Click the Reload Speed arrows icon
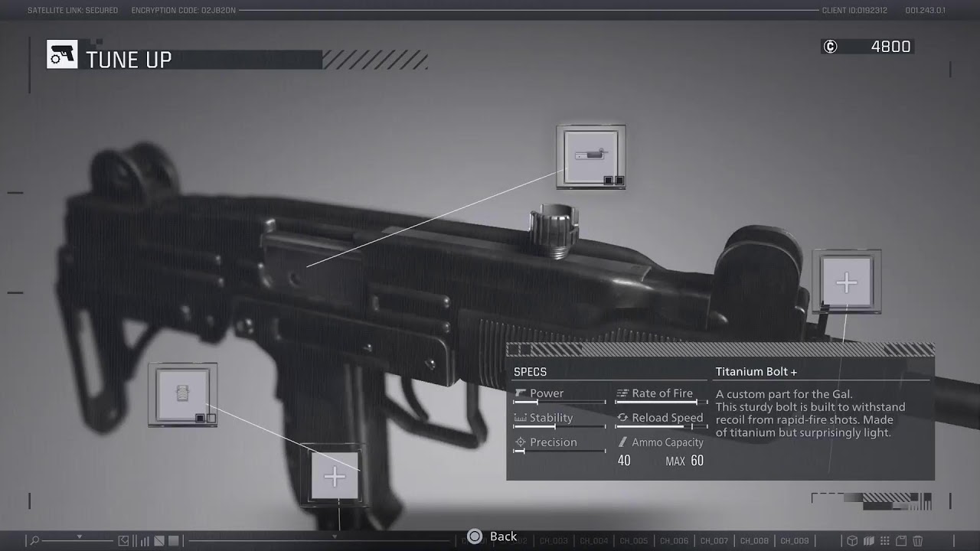This screenshot has width=980, height=551. pyautogui.click(x=622, y=418)
